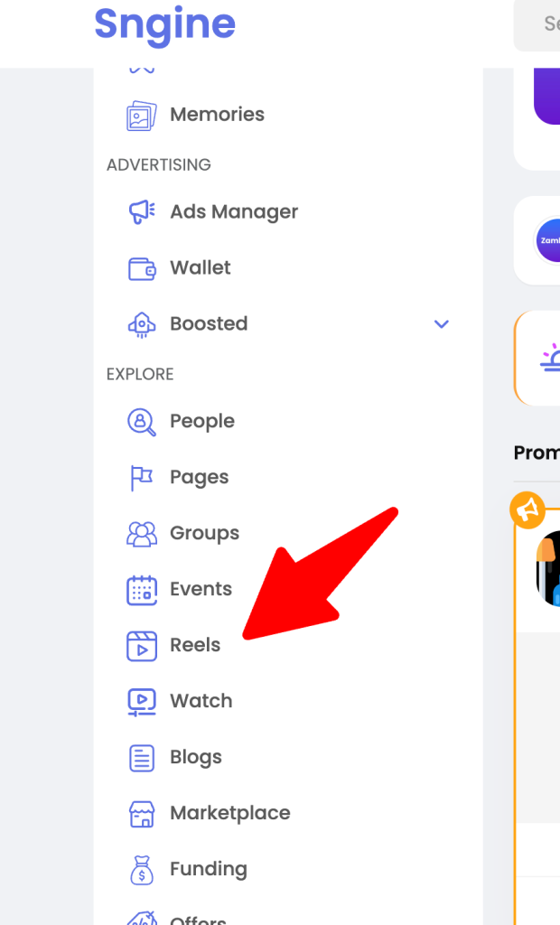This screenshot has height=925, width=560.
Task: Open the Blogs document icon
Action: click(142, 758)
